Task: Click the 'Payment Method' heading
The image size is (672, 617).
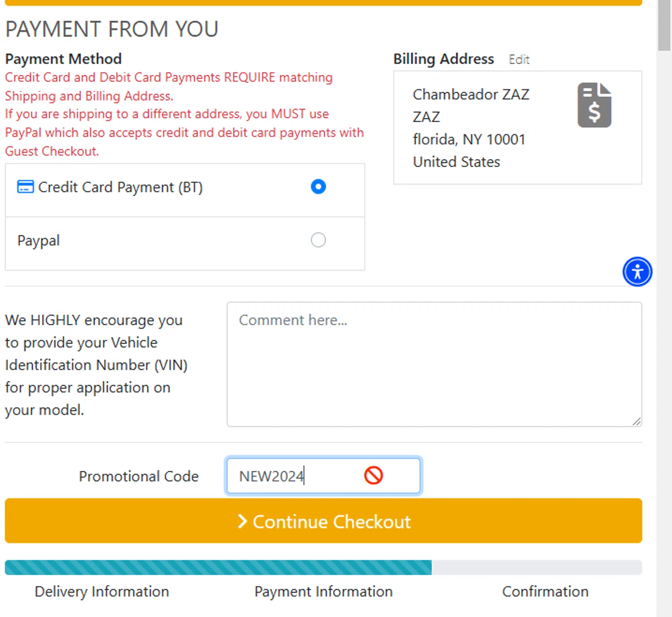Action: point(63,59)
